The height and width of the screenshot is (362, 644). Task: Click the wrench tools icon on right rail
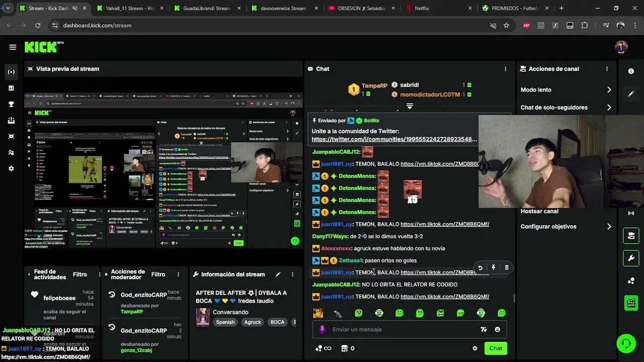tap(631, 258)
